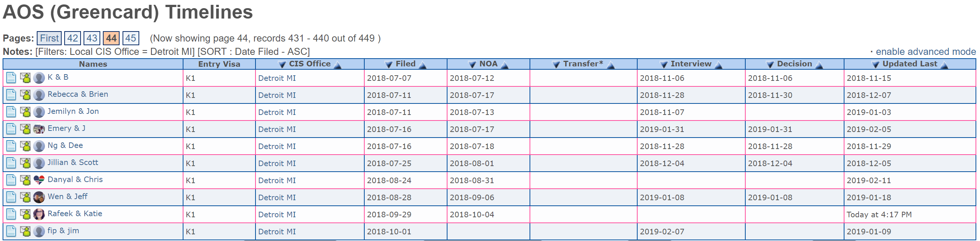Click the message icon beside Ng & Dee
Image resolution: width=980 pixels, height=241 pixels.
click(25, 146)
